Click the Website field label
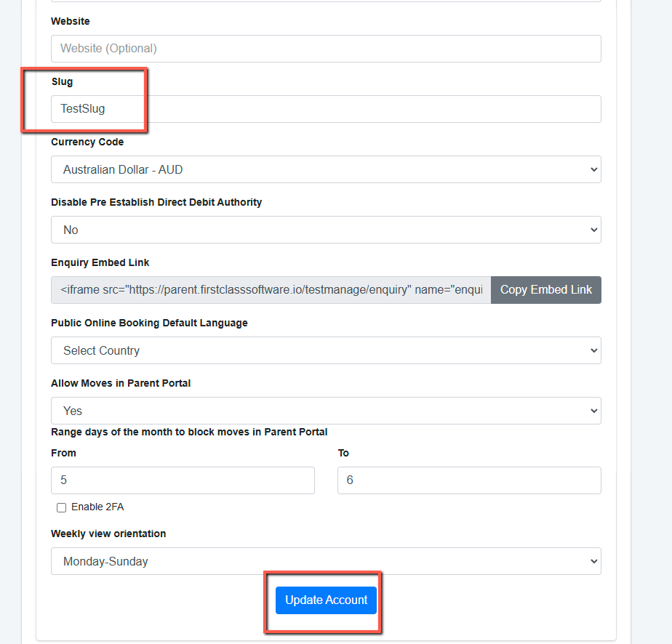 [x=71, y=21]
